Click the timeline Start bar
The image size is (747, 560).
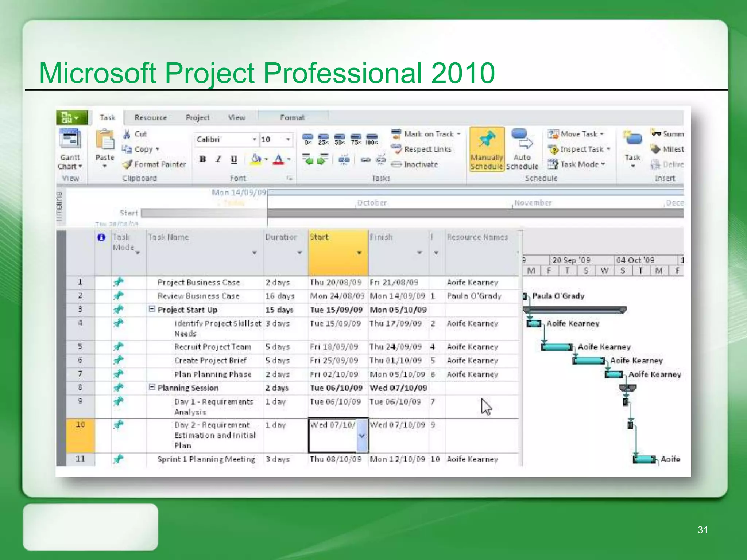(204, 213)
